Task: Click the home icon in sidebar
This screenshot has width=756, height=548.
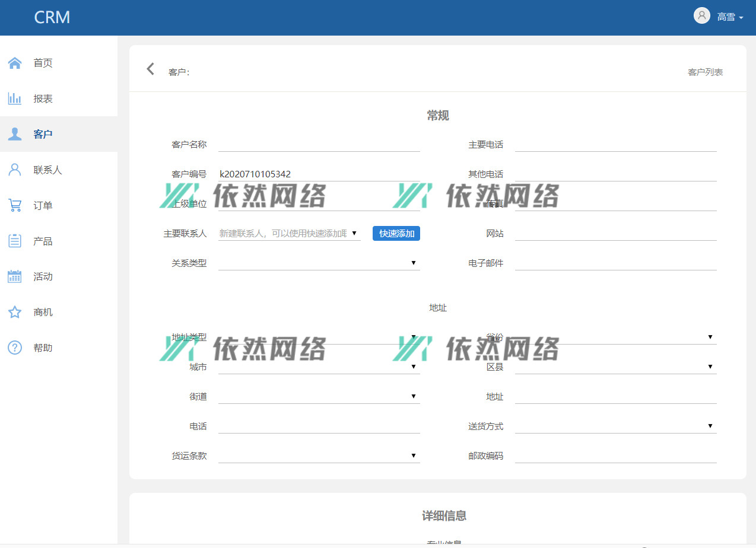Action: coord(15,63)
